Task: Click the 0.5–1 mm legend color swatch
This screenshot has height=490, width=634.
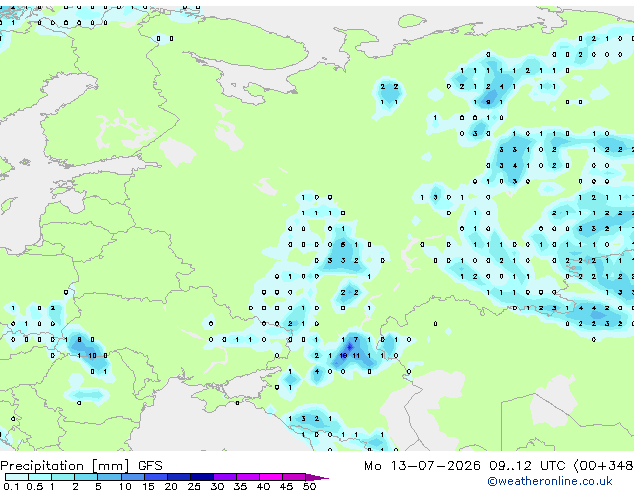Action: [x=40, y=477]
